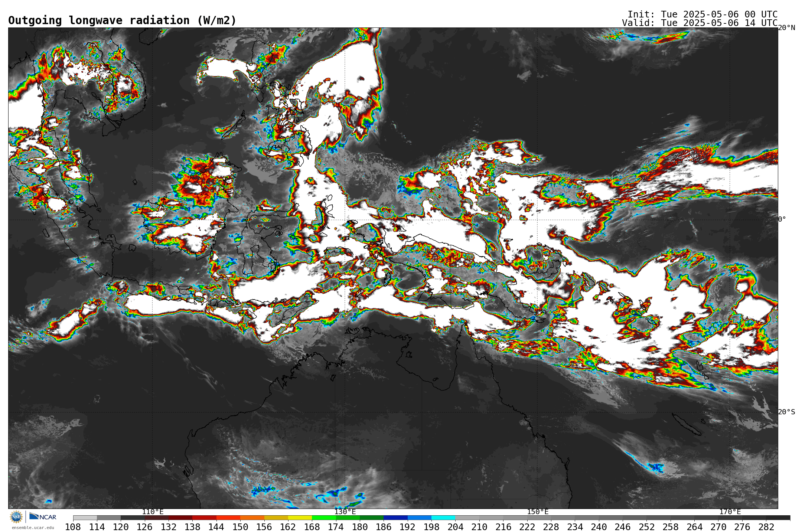This screenshot has height=532, width=802.
Task: Pick the dark red swatch between 132 and 138
Action: pyautogui.click(x=180, y=518)
